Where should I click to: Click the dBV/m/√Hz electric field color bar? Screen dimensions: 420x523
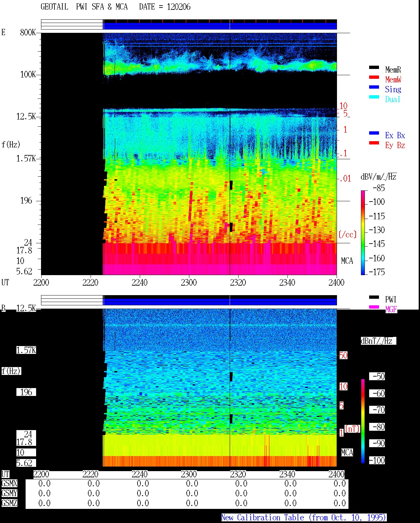pos(363,232)
